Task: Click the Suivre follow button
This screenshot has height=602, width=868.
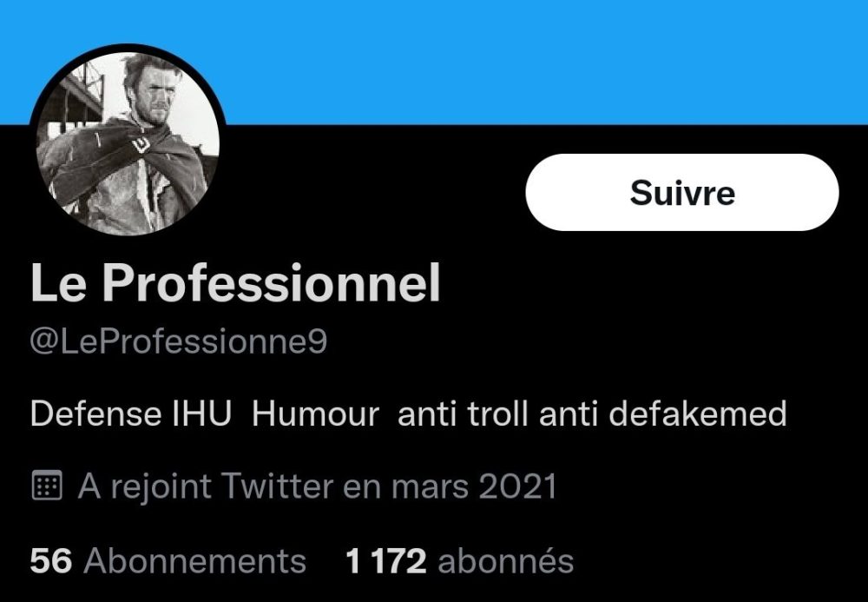Action: click(682, 192)
